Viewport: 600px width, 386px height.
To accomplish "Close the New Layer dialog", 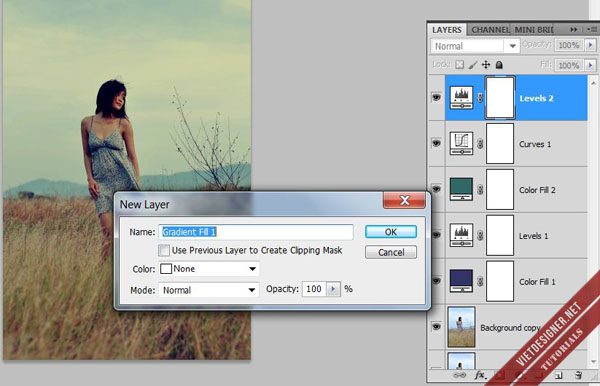I will [x=404, y=200].
